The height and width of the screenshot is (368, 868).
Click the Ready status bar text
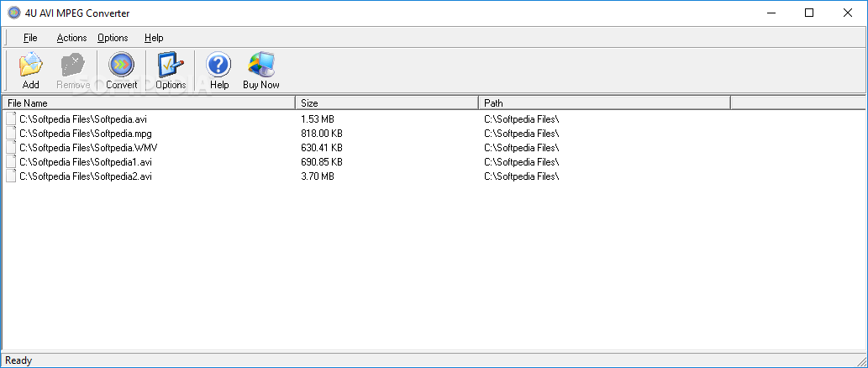pyautogui.click(x=18, y=360)
